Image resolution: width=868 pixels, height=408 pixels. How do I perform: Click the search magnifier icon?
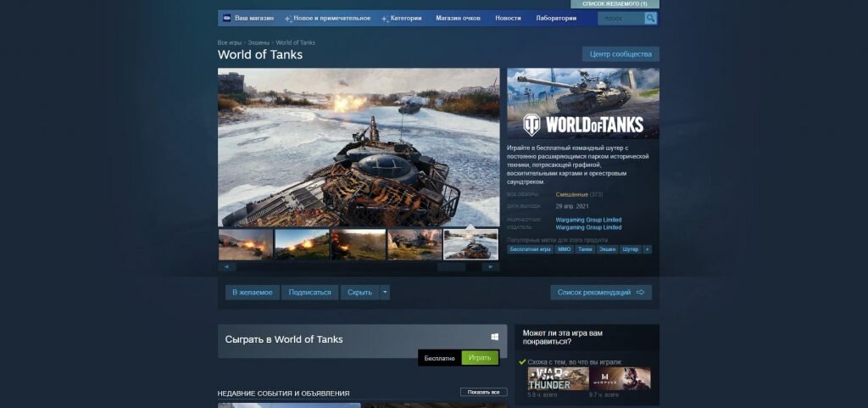tap(650, 19)
